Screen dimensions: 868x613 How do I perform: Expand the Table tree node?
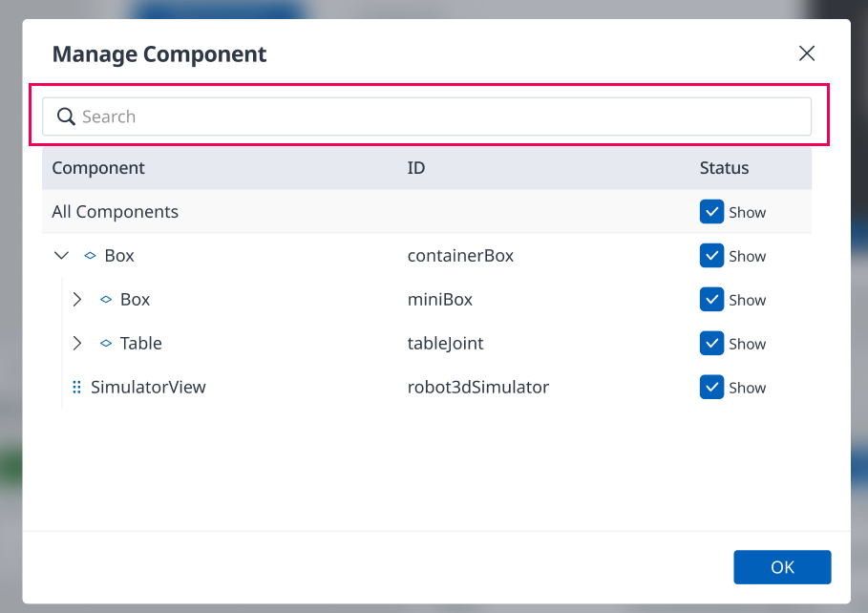[77, 344]
